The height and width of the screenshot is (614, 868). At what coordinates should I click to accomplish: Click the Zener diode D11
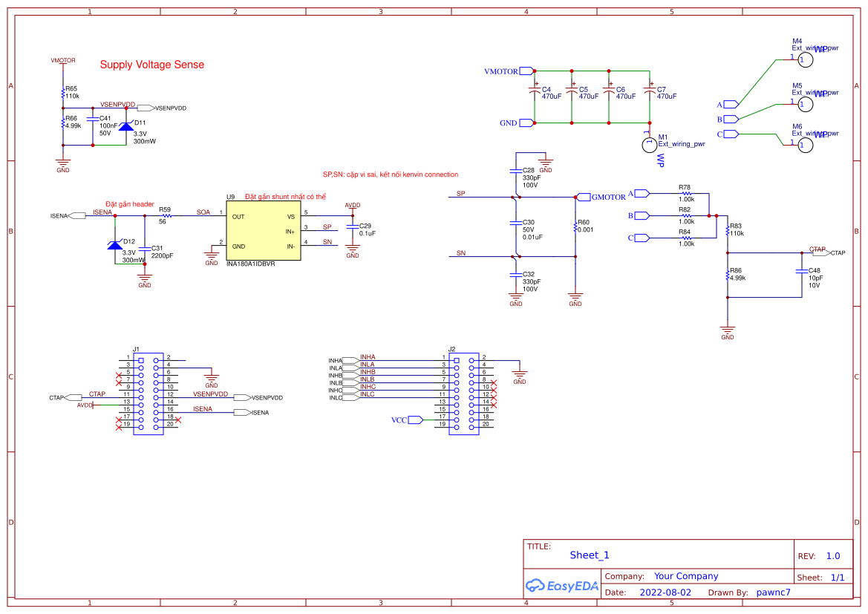coord(126,125)
